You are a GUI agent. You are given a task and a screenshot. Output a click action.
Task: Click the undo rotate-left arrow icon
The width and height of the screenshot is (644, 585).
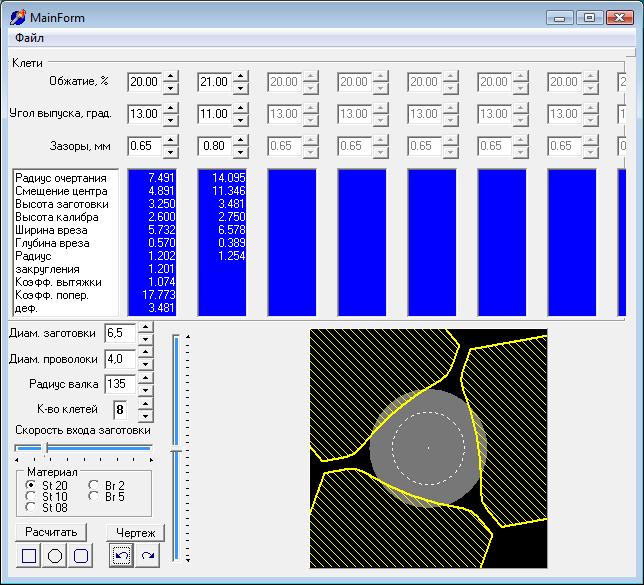tap(122, 555)
